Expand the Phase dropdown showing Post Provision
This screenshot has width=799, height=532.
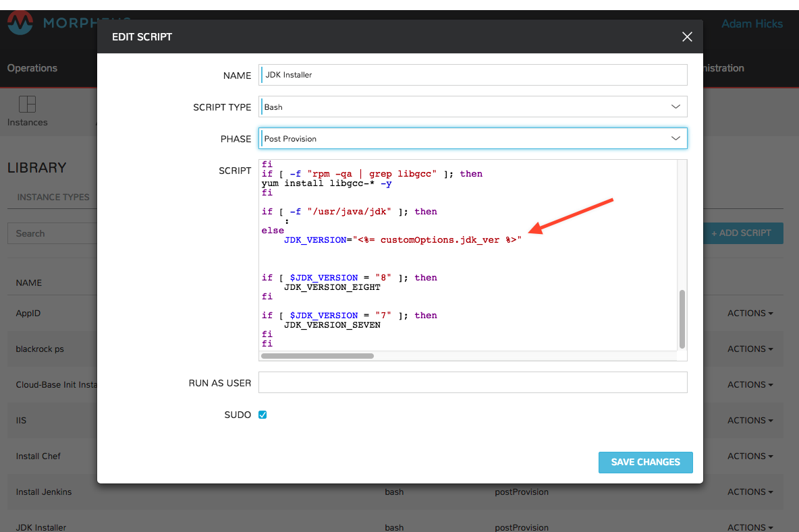click(473, 138)
